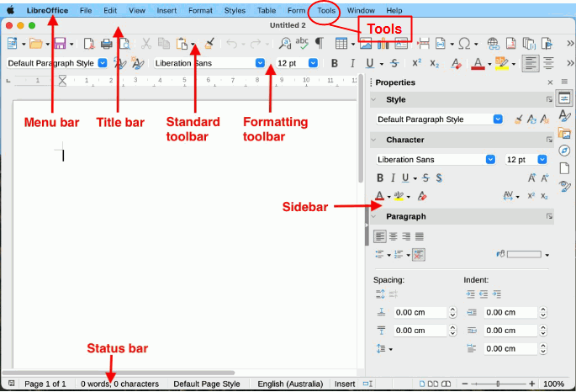Toggle Italic in the formatting toolbar
Image resolution: width=576 pixels, height=392 pixels.
click(x=352, y=63)
